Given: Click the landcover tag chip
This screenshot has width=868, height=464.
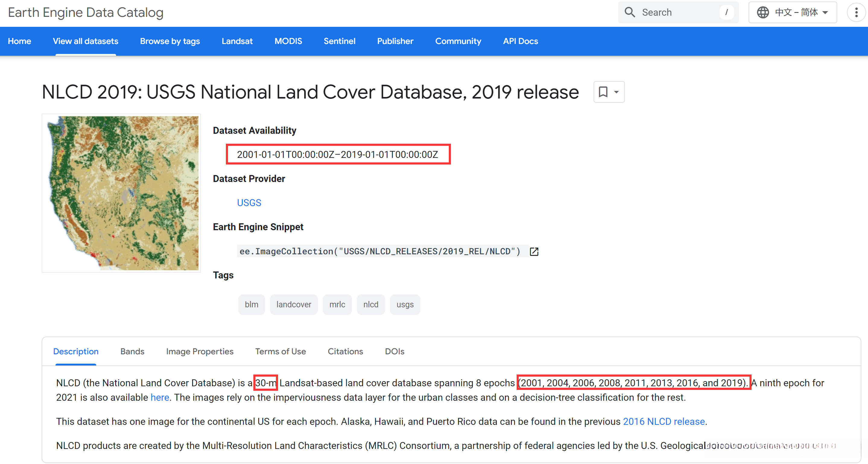Looking at the screenshot, I should click(293, 304).
